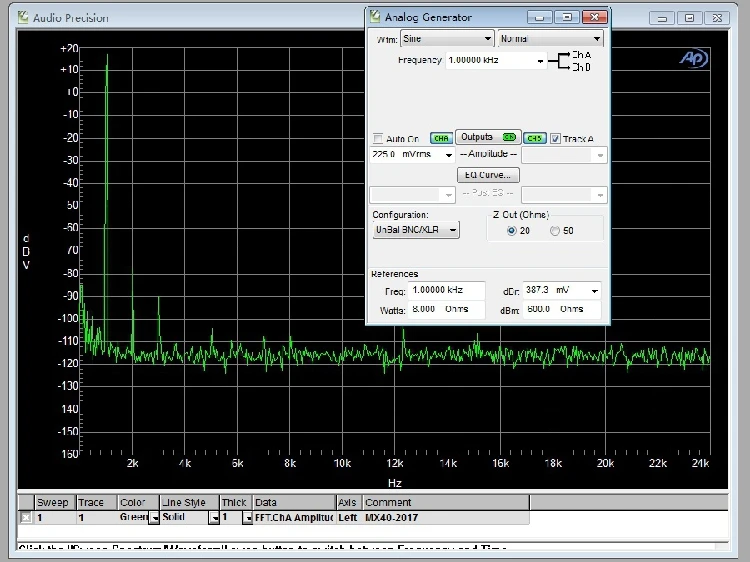Toggle the sweep 1 row checkbox
This screenshot has height=562, width=750.
coord(25,518)
